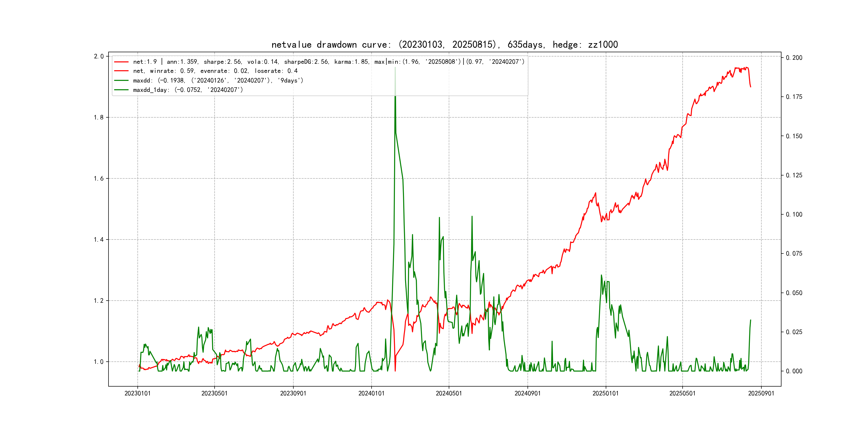Select the winrate legend text line
868x434 pixels.
(x=215, y=71)
